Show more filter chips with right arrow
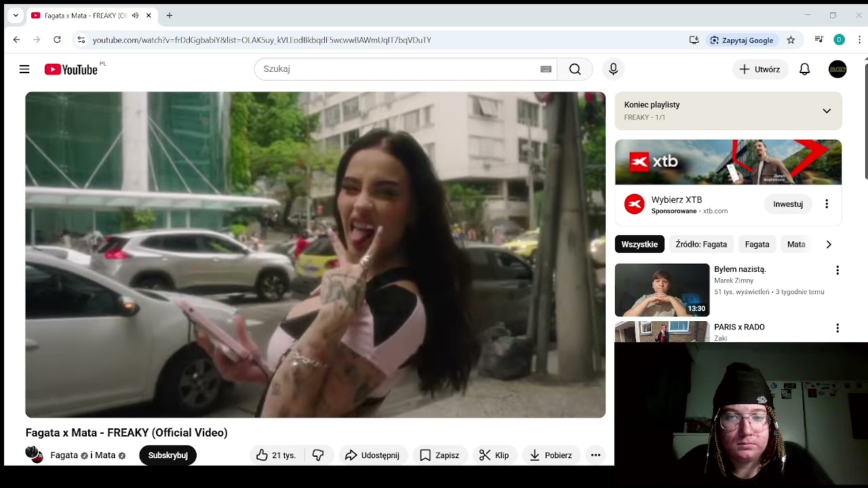This screenshot has height=488, width=868. pos(829,245)
